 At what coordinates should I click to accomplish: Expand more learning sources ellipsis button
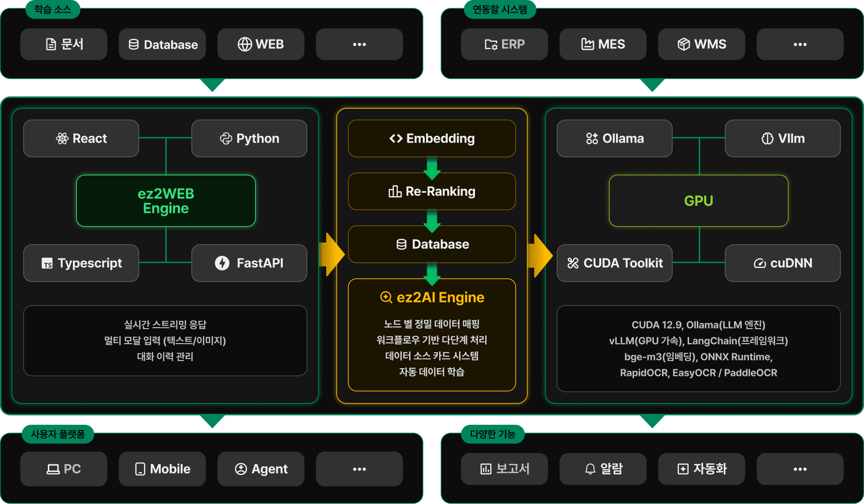[359, 44]
